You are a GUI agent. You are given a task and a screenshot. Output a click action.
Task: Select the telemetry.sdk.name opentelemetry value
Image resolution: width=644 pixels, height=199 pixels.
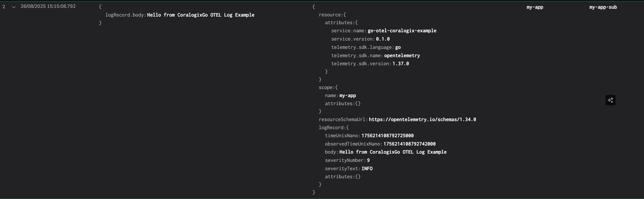click(x=402, y=56)
